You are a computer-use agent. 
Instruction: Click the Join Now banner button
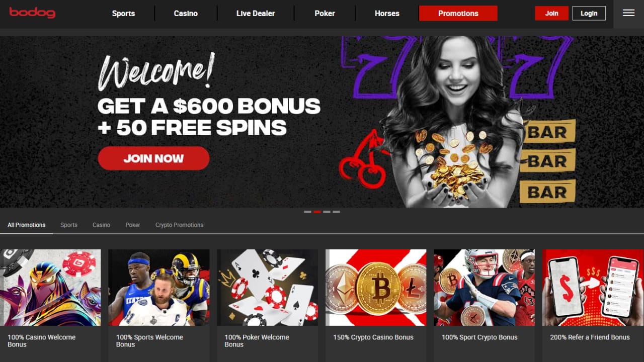coord(153,158)
